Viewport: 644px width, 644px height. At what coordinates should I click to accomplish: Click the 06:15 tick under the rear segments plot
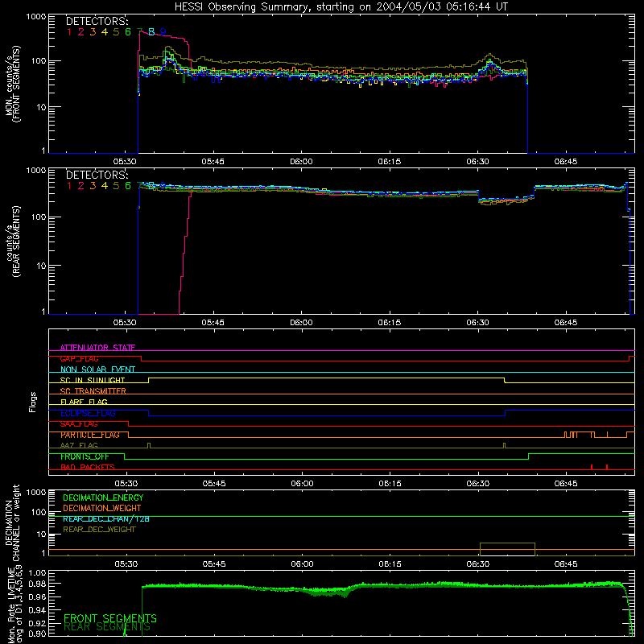390,323
